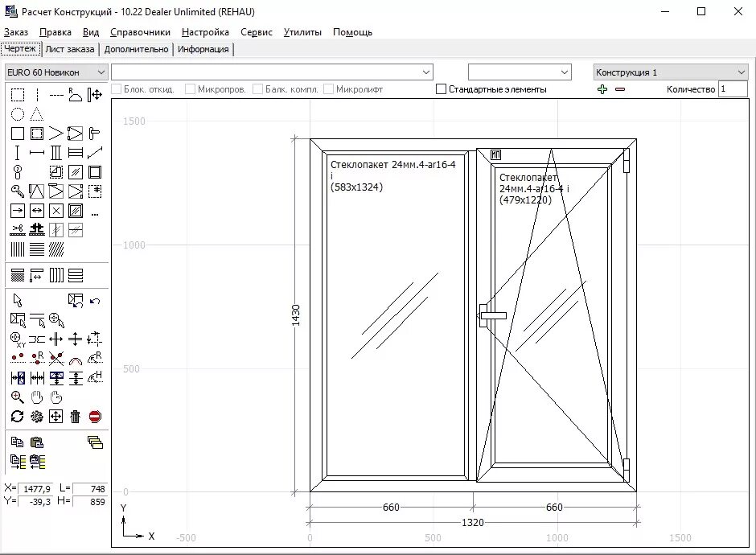
Task: Choose the radius arch tool icon
Action: coord(76,95)
